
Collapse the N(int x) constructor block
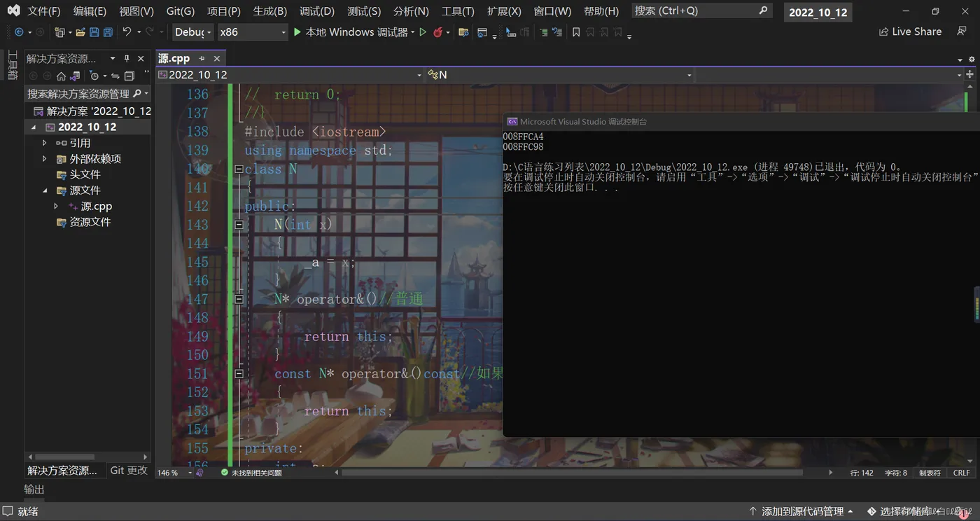(x=239, y=225)
